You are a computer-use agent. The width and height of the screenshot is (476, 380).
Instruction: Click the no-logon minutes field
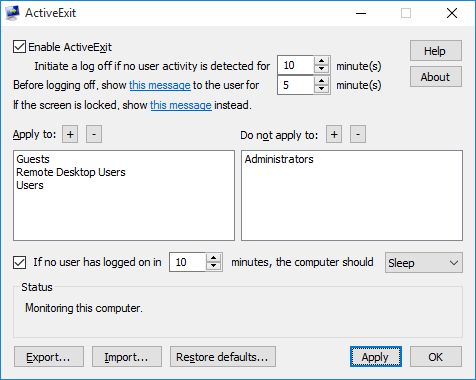pos(188,262)
